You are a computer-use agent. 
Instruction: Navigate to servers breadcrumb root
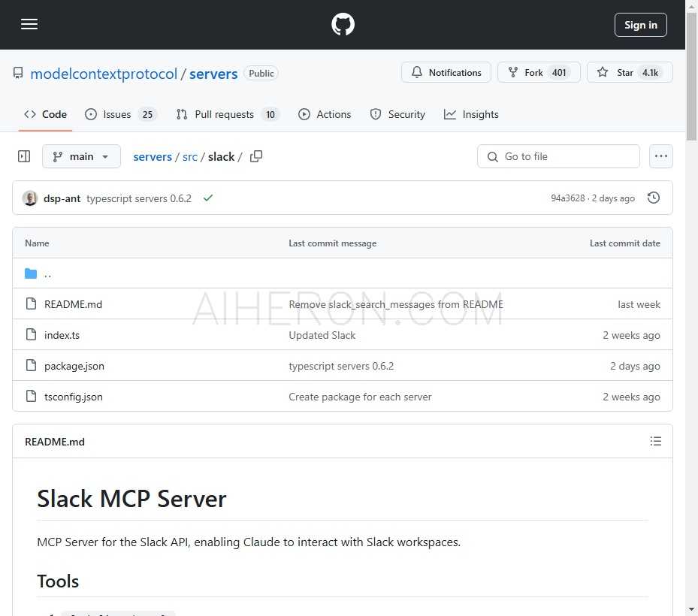coord(153,157)
